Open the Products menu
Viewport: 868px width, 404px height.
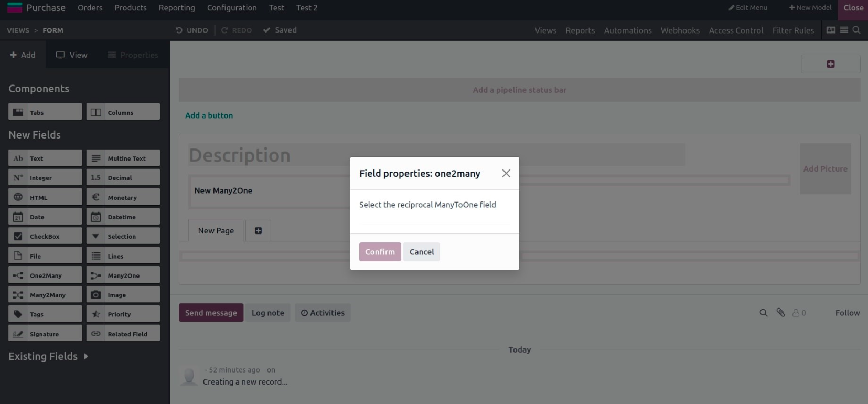[x=131, y=8]
